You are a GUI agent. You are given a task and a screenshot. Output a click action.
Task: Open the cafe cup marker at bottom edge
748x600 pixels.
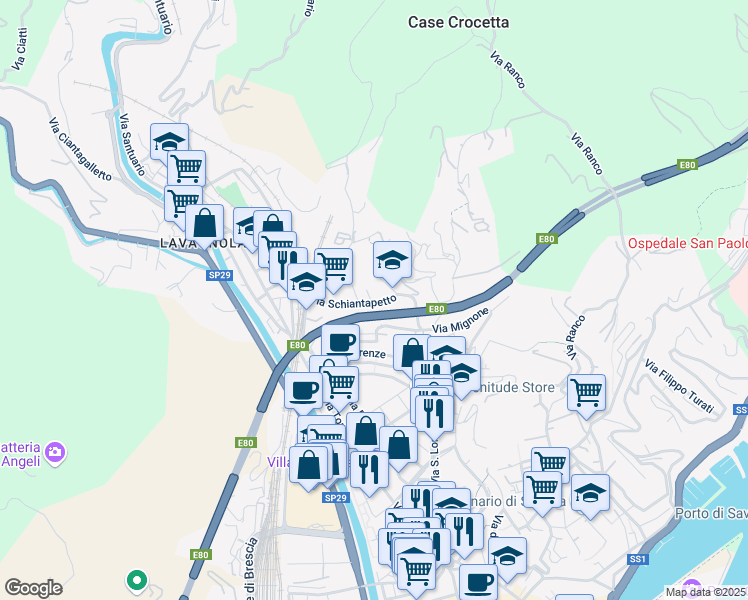478,582
